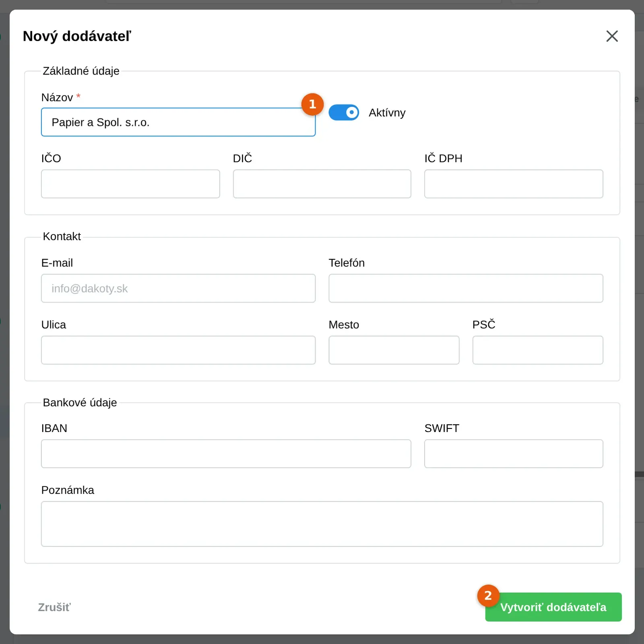Screen dimensions: 644x644
Task: Click the IČ DPH input field
Action: point(514,184)
